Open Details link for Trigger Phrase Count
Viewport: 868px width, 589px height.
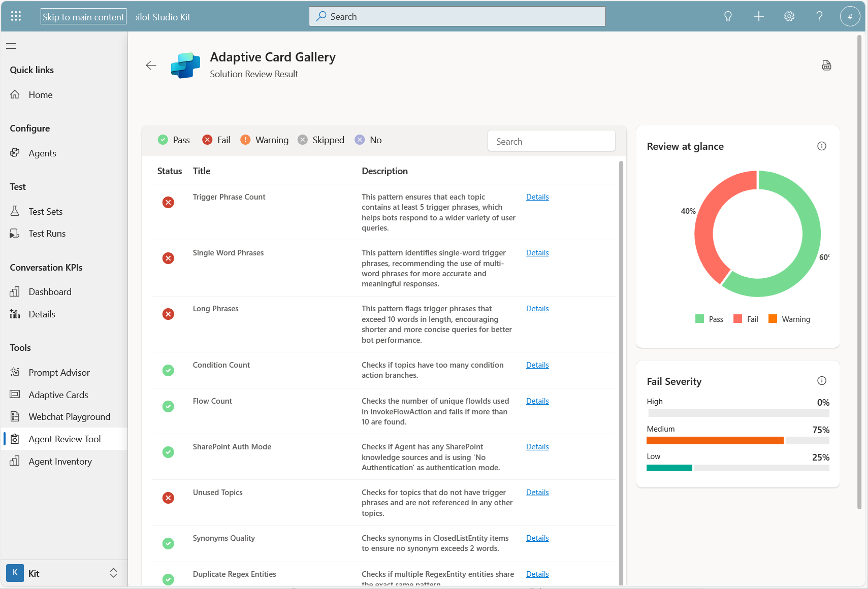(x=537, y=197)
